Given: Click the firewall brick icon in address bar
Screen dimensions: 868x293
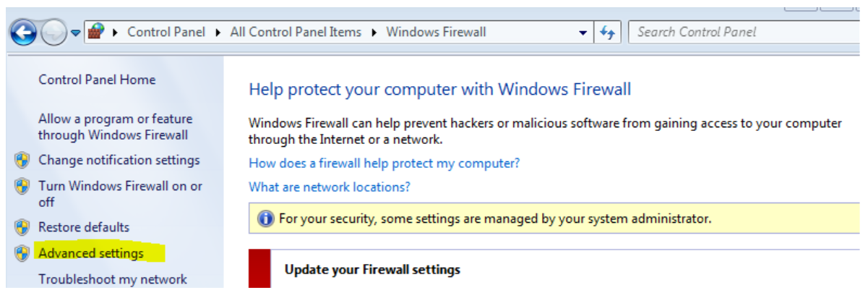Looking at the screenshot, I should pos(95,32).
